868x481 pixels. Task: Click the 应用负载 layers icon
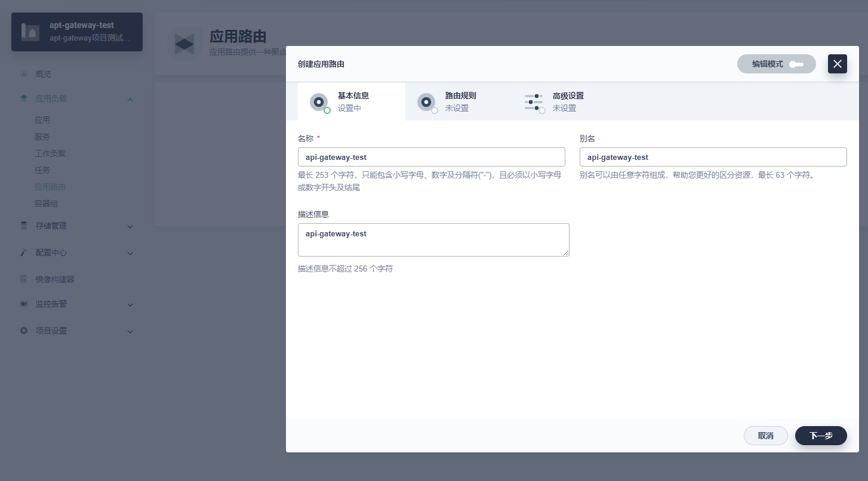[x=24, y=98]
